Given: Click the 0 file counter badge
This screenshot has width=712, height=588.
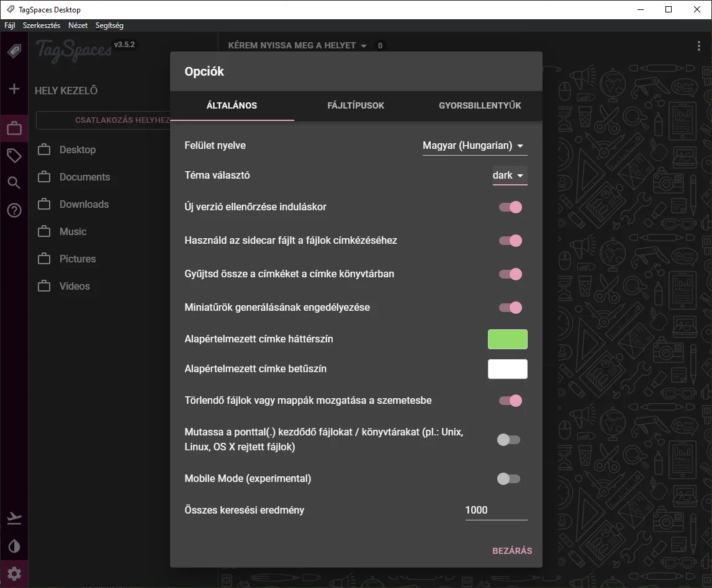Looking at the screenshot, I should point(380,45).
